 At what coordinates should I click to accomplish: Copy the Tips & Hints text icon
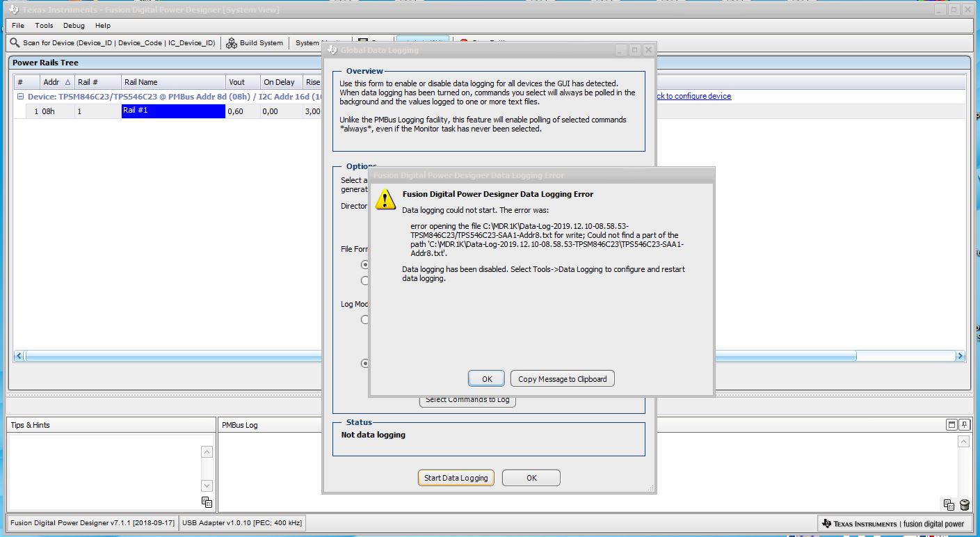tap(207, 502)
